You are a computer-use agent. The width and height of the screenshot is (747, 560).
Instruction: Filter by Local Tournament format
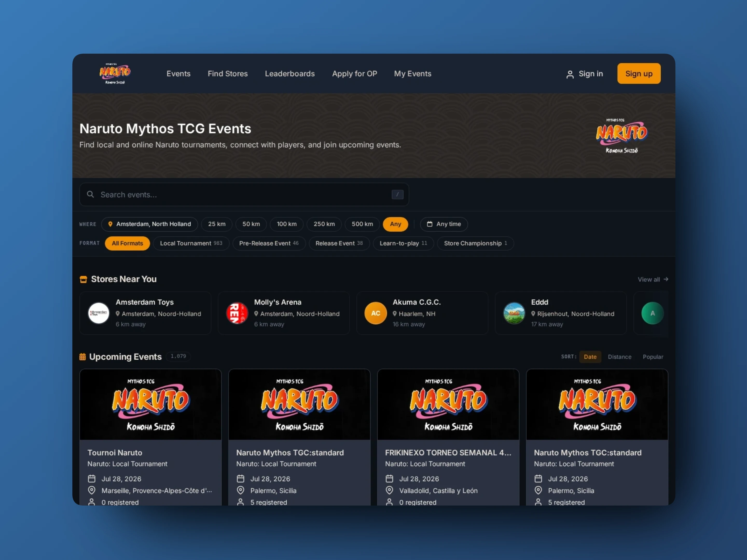click(x=191, y=243)
